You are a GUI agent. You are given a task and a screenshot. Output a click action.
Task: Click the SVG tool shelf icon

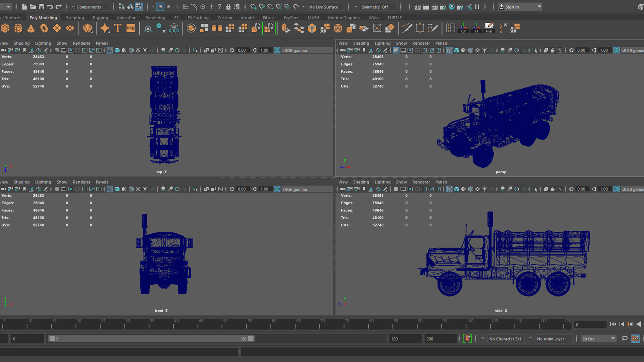tap(131, 28)
